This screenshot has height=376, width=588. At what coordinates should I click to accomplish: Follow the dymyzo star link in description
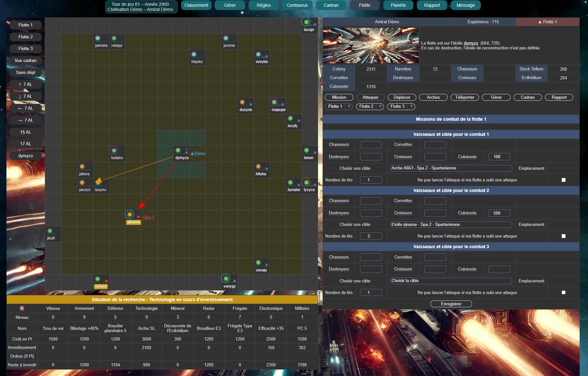(470, 43)
